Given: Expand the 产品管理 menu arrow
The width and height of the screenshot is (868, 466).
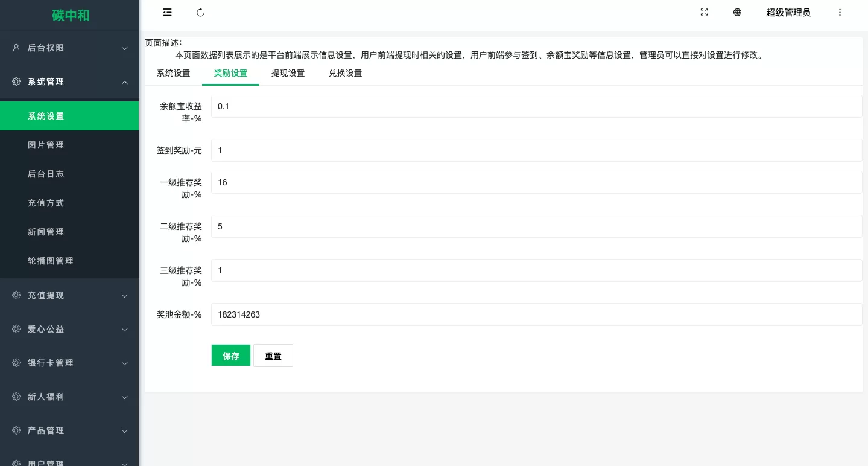Looking at the screenshot, I should point(125,431).
